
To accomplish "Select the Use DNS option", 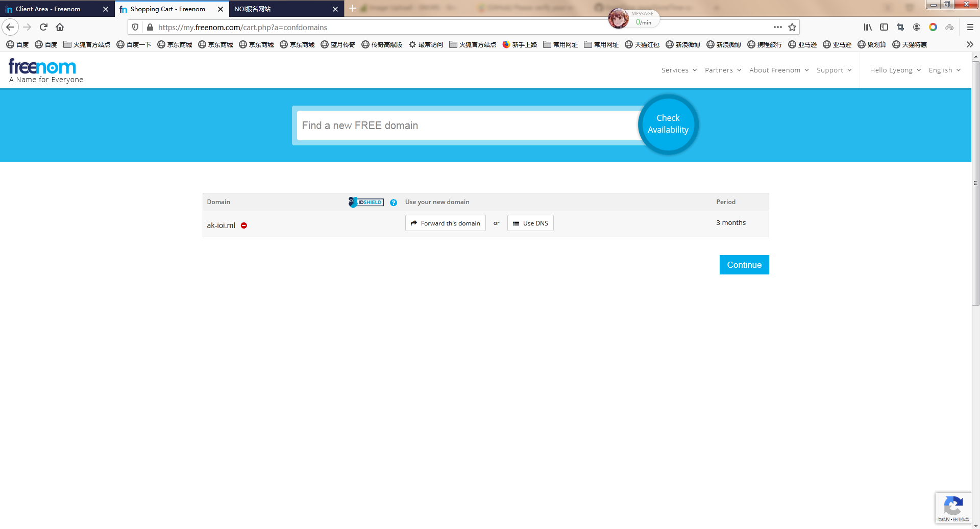I will click(530, 223).
